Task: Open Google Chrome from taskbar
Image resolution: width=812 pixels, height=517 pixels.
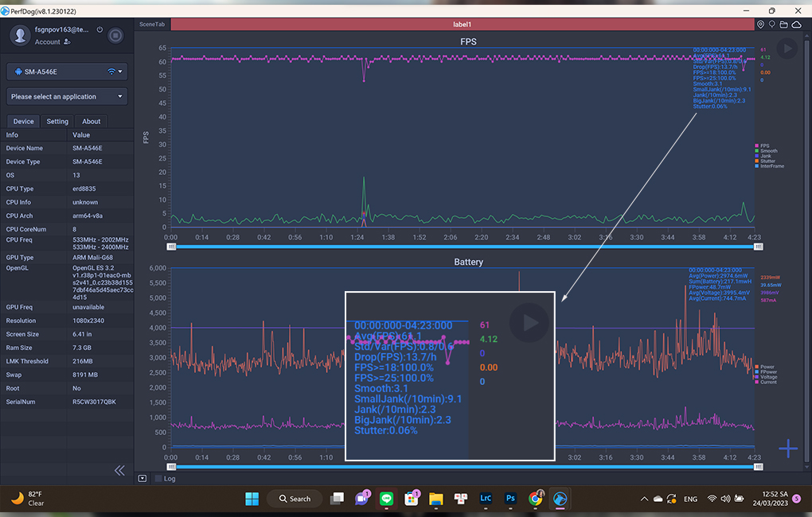Action: 536,499
